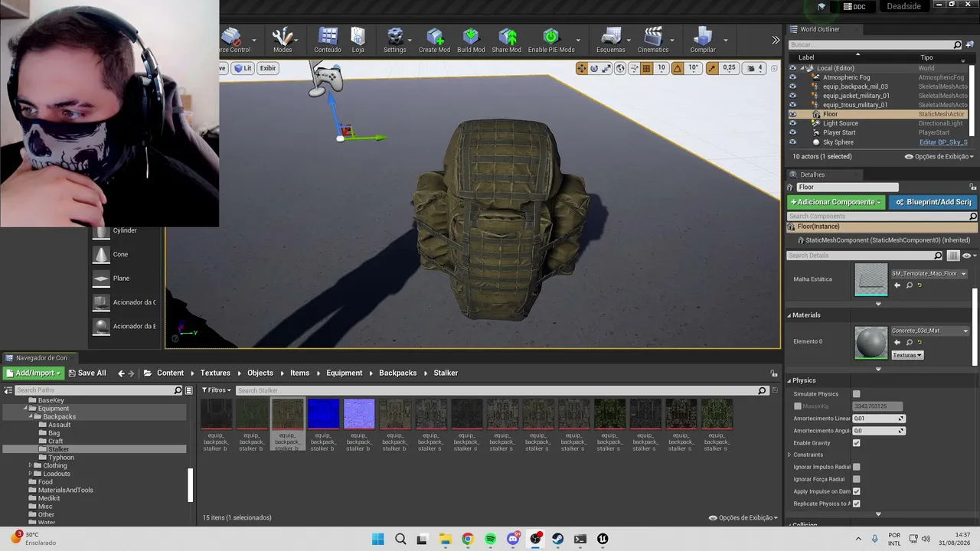The width and height of the screenshot is (980, 551).
Task: Open Conteúdo content browser from toolbar
Action: (x=328, y=40)
